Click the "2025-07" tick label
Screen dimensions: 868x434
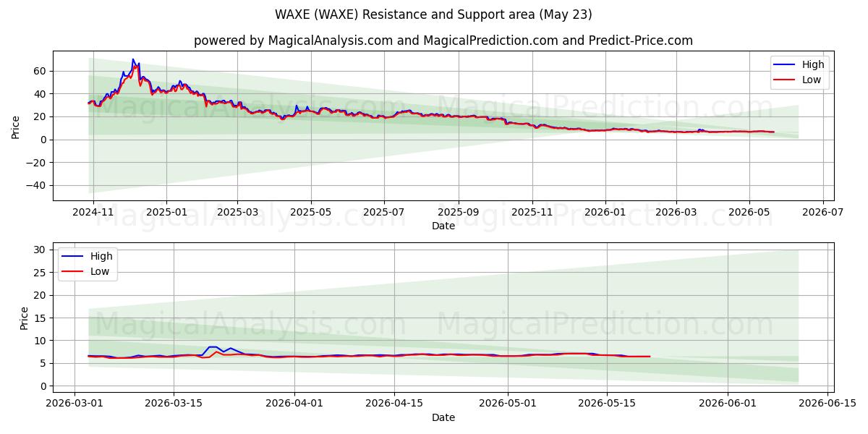(x=383, y=212)
